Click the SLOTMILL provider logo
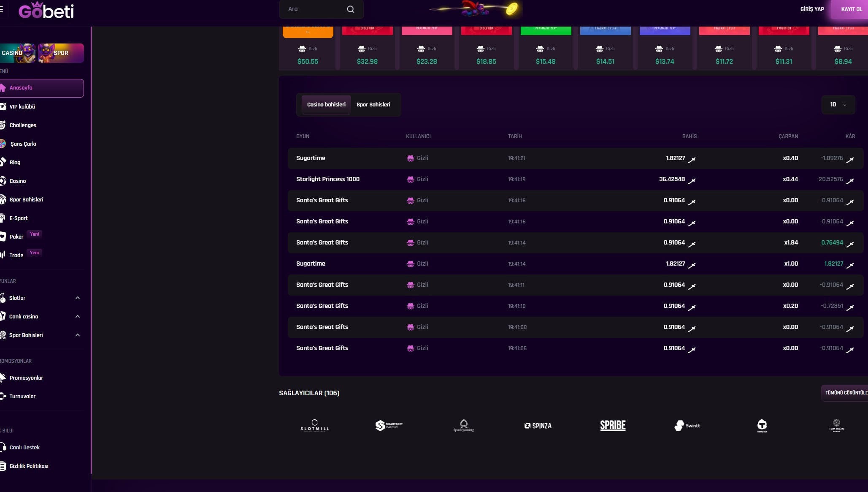The width and height of the screenshot is (868, 492). click(x=314, y=425)
